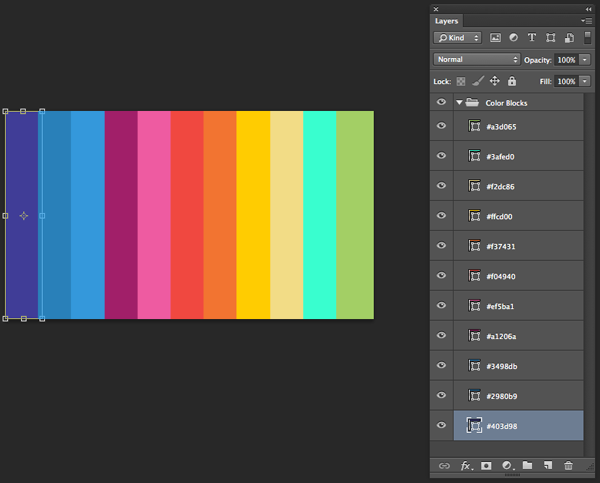Screen dimensions: 600x483
Task: Select the #2980b9 layer name
Action: [502, 396]
